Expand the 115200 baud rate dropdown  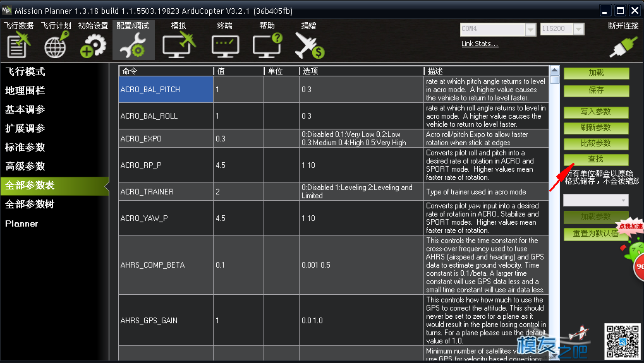click(x=579, y=29)
